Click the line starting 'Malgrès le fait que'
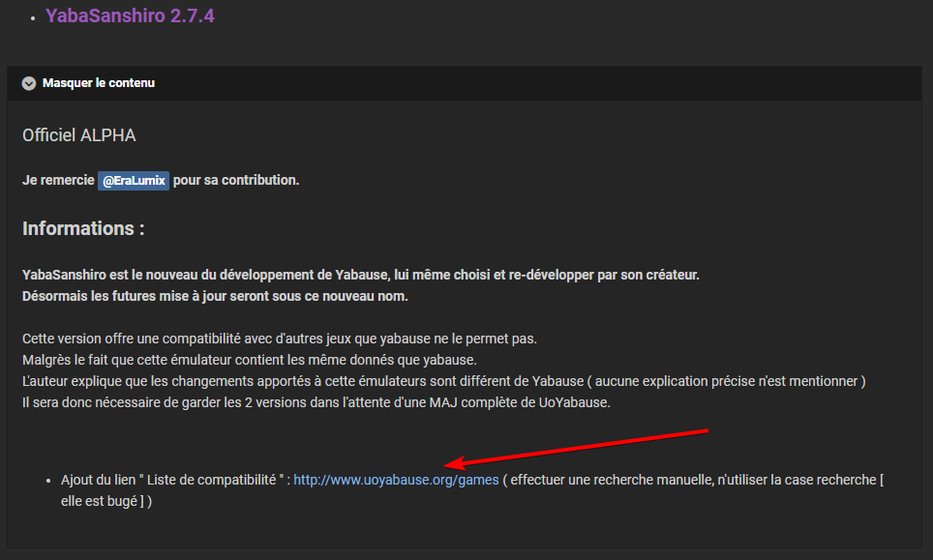 click(x=250, y=360)
